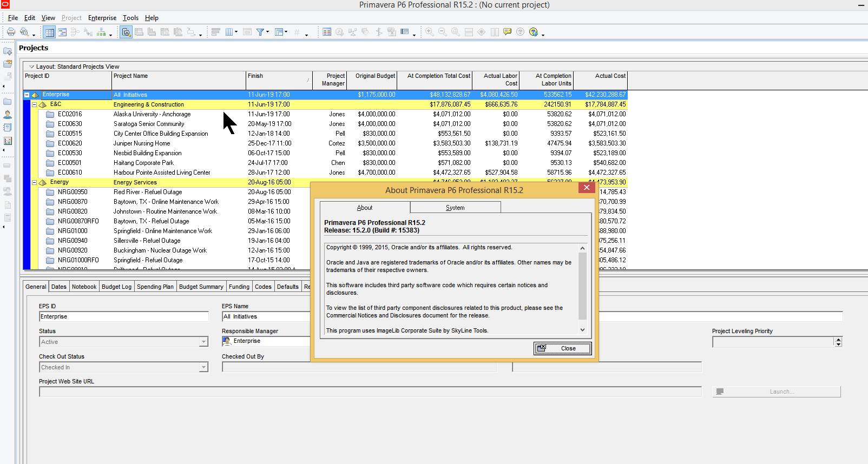This screenshot has height=464, width=868.
Task: Switch to the Dates details tab
Action: 59,287
